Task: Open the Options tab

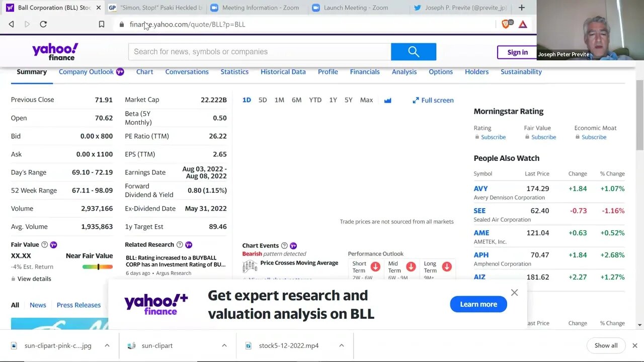Action: tap(441, 72)
